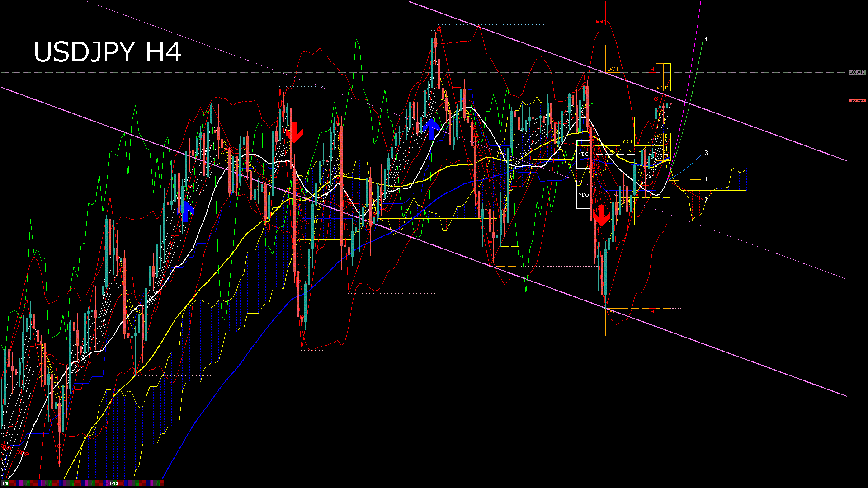Viewport: 868px width, 488px height.
Task: Select forecast line label 2
Action: point(706,200)
